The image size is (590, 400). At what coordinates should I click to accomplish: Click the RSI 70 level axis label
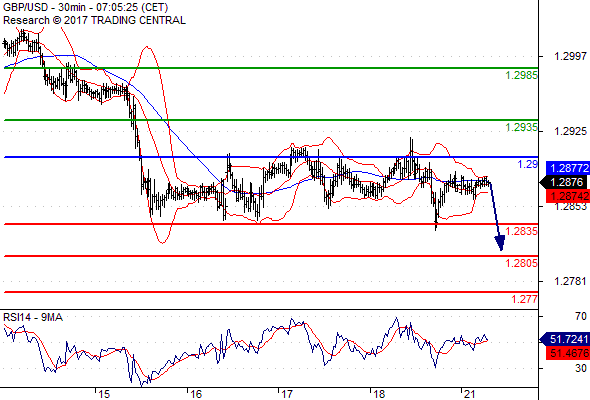tap(581, 316)
